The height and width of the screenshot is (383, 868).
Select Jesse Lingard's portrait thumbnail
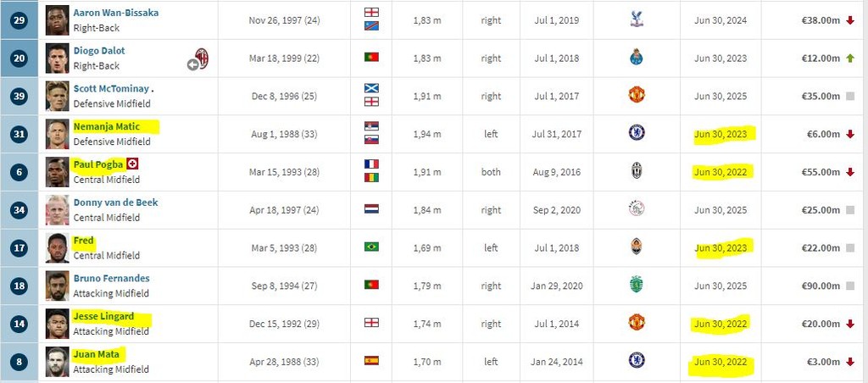(57, 323)
